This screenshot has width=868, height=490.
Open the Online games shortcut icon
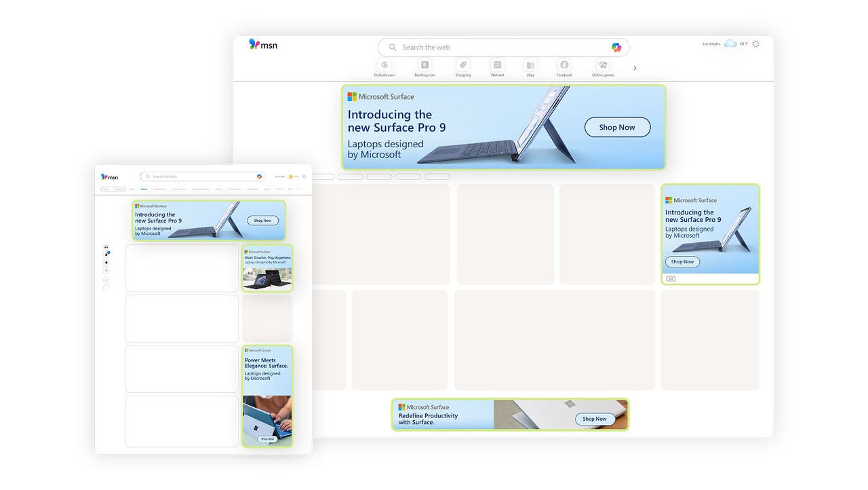click(603, 65)
